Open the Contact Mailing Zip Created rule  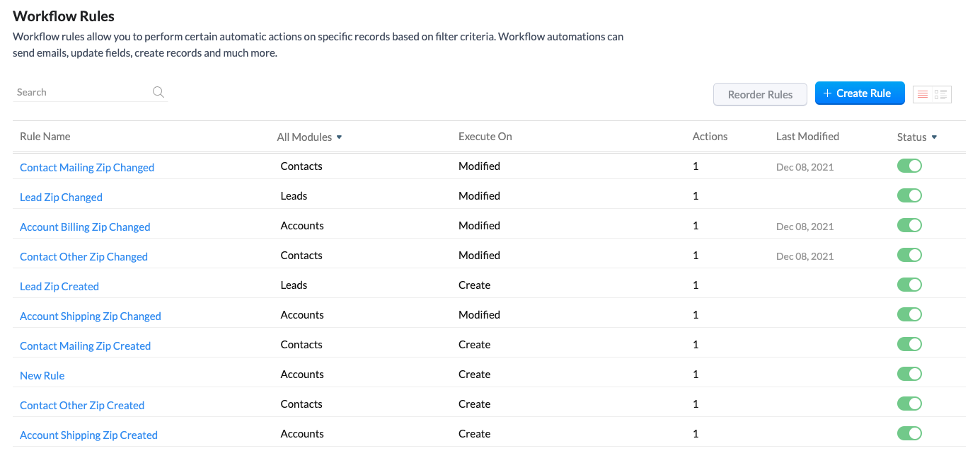(x=85, y=346)
